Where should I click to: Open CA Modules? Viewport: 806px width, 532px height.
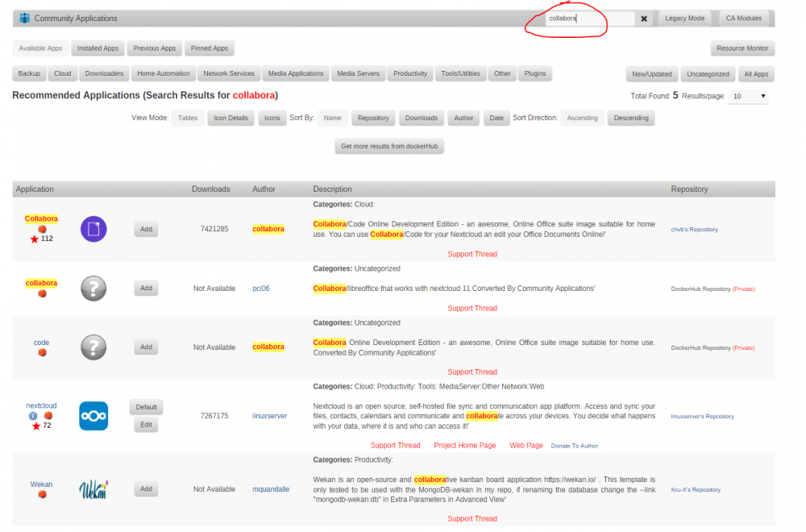point(744,18)
